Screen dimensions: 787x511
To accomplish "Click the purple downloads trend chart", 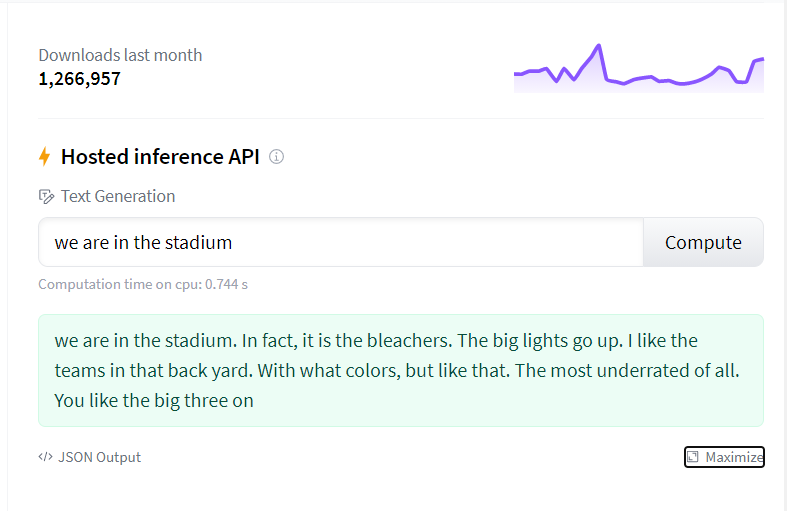I will (638, 68).
